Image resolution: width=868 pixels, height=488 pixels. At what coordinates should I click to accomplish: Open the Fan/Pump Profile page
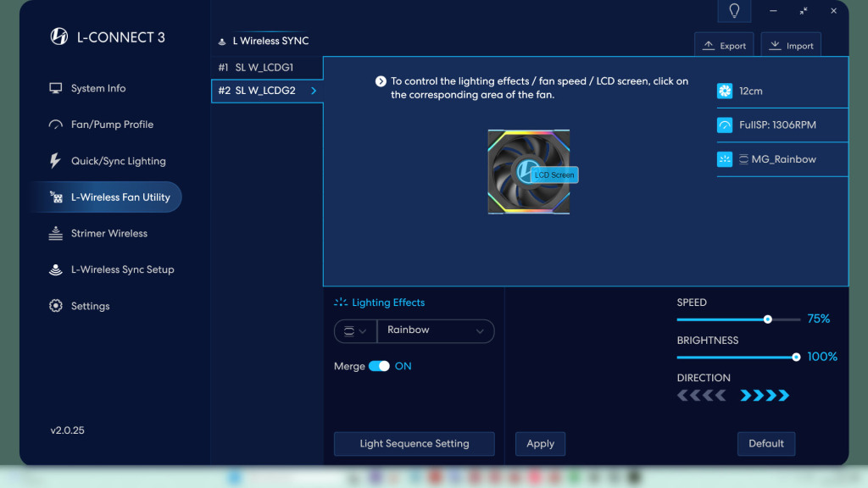112,125
